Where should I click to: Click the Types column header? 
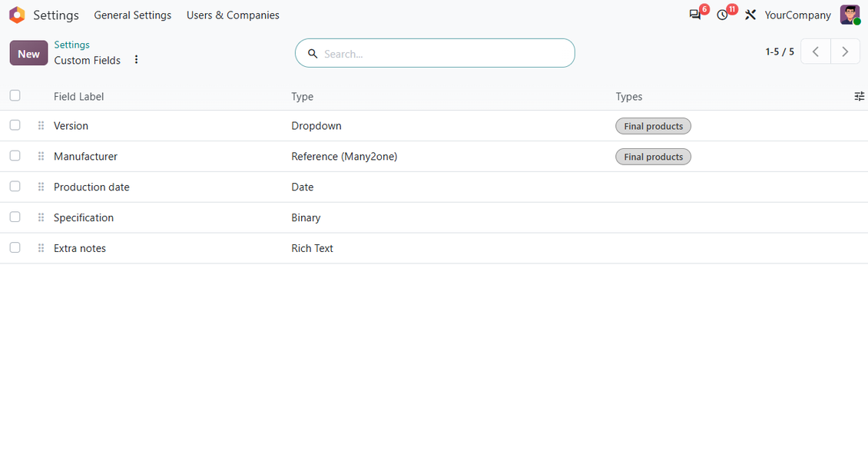click(x=629, y=96)
